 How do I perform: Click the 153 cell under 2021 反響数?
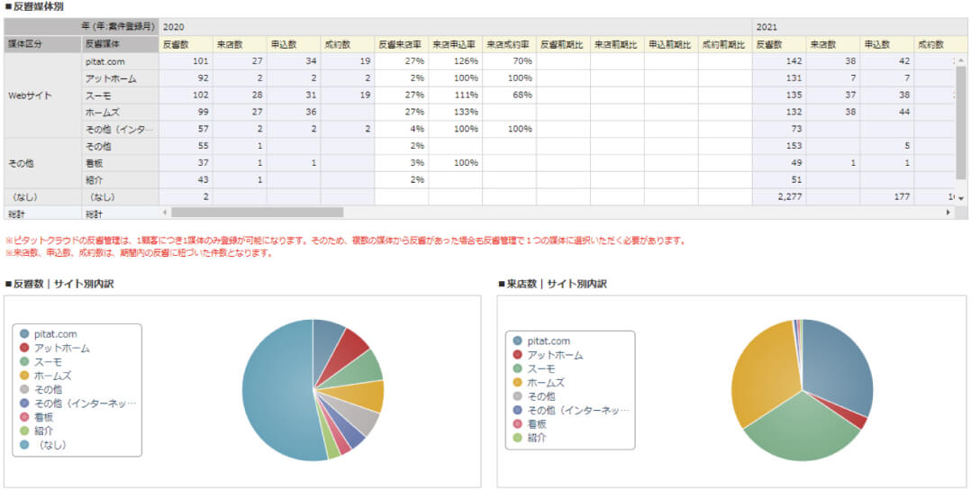coord(779,146)
